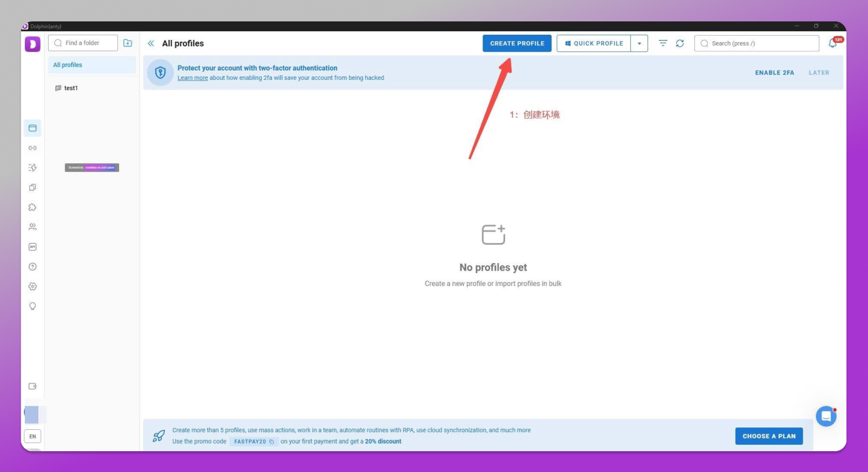Click the Choose a Plan button

(x=769, y=436)
